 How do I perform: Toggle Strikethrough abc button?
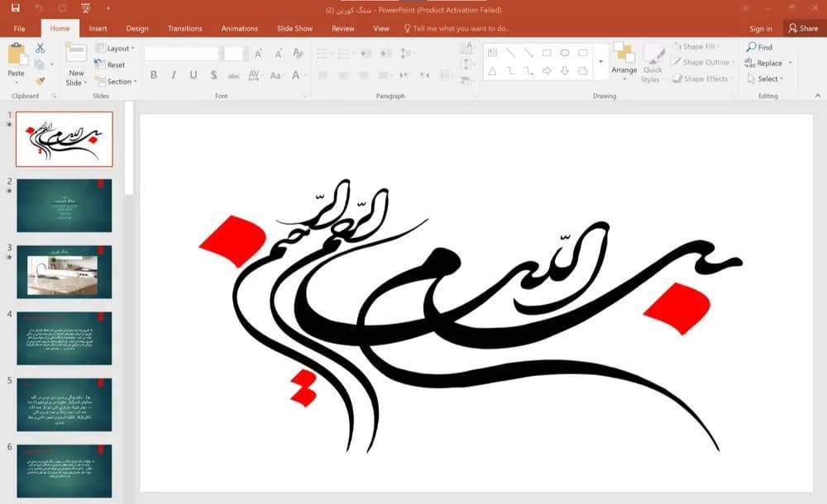[234, 76]
